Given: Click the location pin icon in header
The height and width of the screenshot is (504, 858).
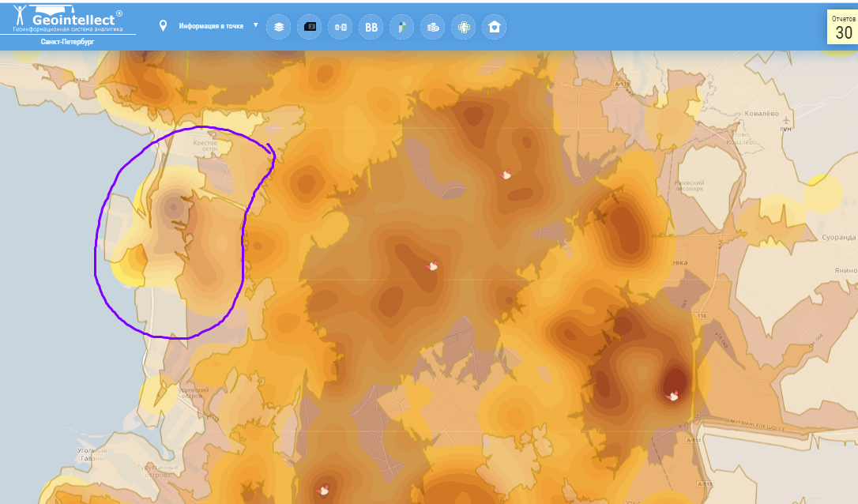Looking at the screenshot, I should click(164, 25).
